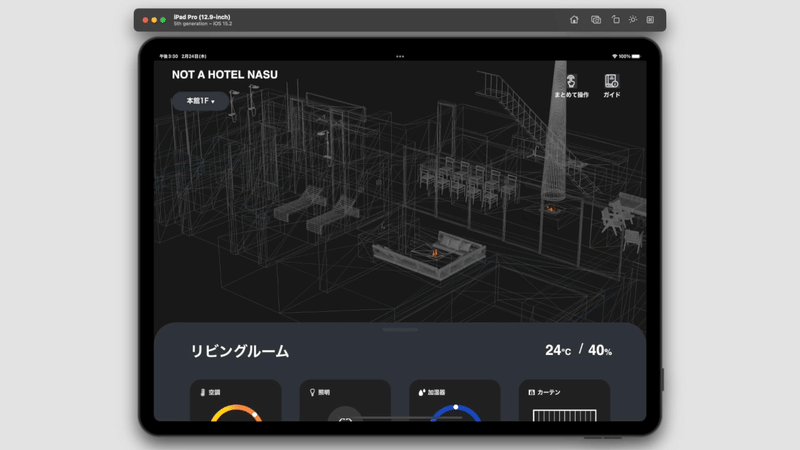Image resolution: width=800 pixels, height=450 pixels.
Task: Click the Home button in simulator toolbar
Action: pos(574,19)
